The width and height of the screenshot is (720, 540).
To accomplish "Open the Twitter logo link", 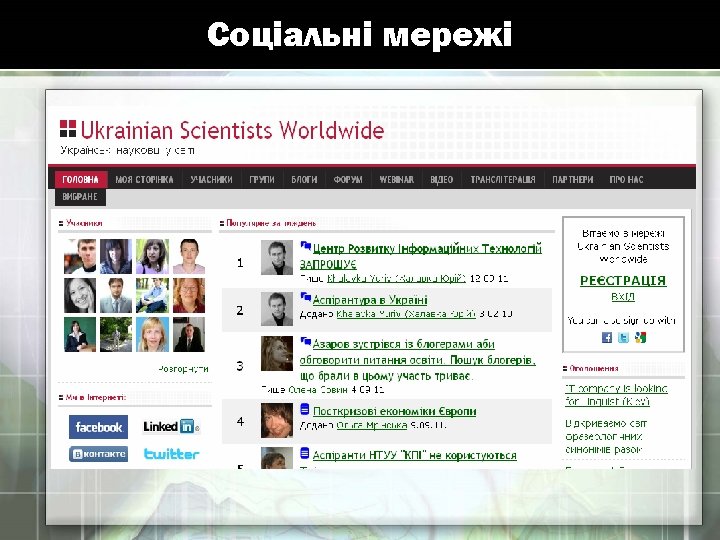I will (x=171, y=454).
